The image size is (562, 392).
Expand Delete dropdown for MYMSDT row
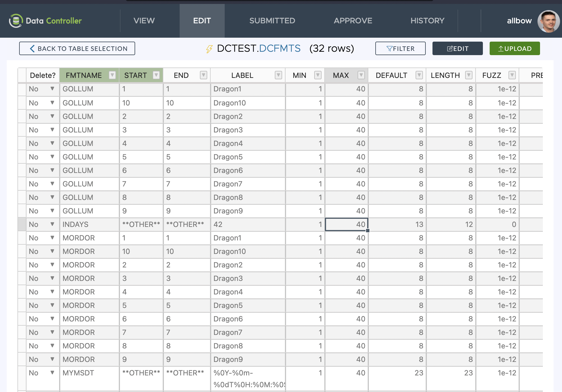[52, 373]
